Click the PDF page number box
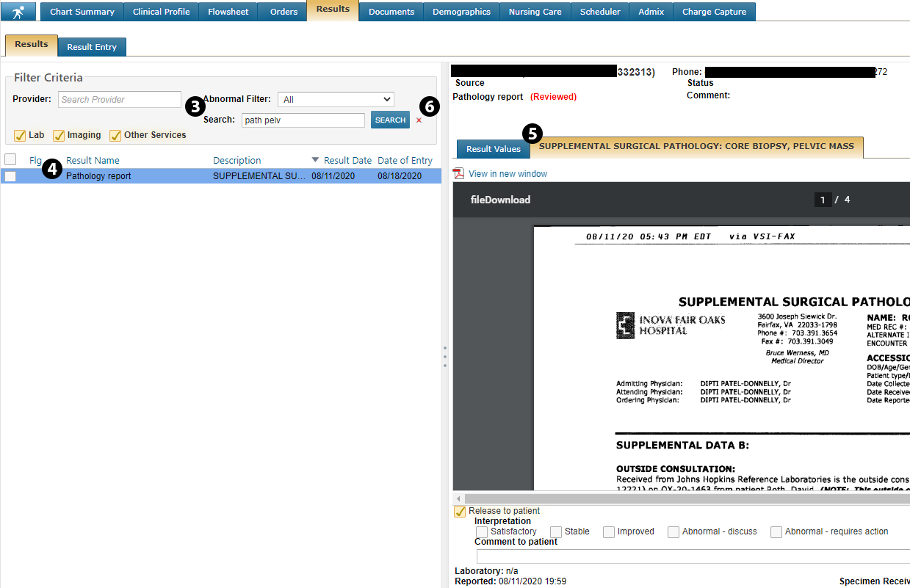The width and height of the screenshot is (910, 588). [x=823, y=200]
